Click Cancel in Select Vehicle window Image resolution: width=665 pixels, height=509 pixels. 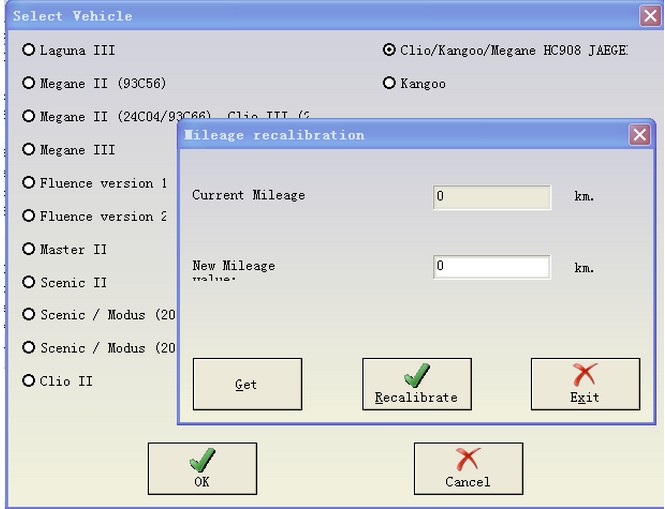click(x=468, y=468)
